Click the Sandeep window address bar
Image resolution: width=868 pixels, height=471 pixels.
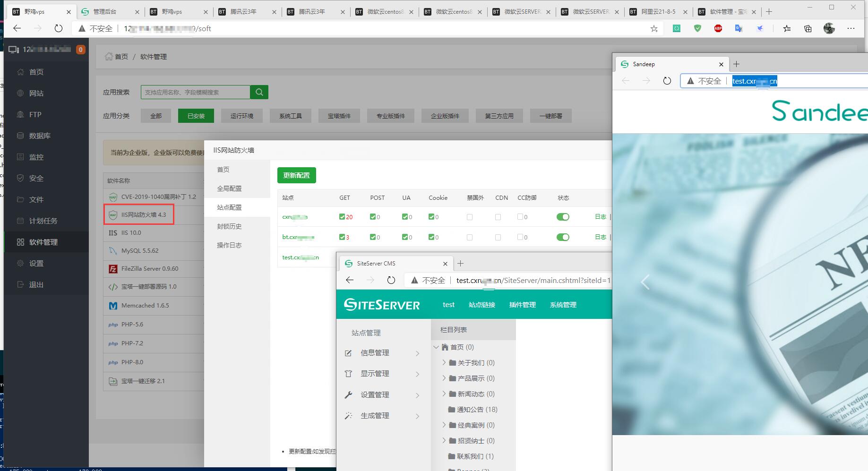pyautogui.click(x=775, y=81)
